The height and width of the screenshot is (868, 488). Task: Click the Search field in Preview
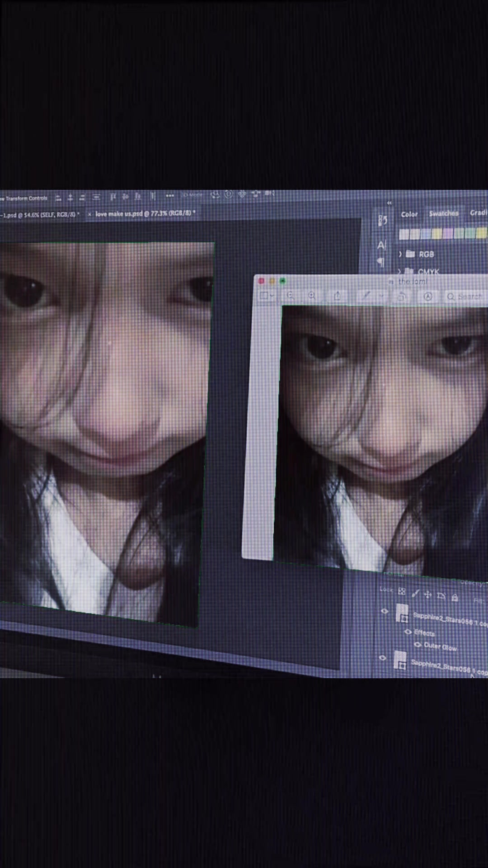[465, 297]
